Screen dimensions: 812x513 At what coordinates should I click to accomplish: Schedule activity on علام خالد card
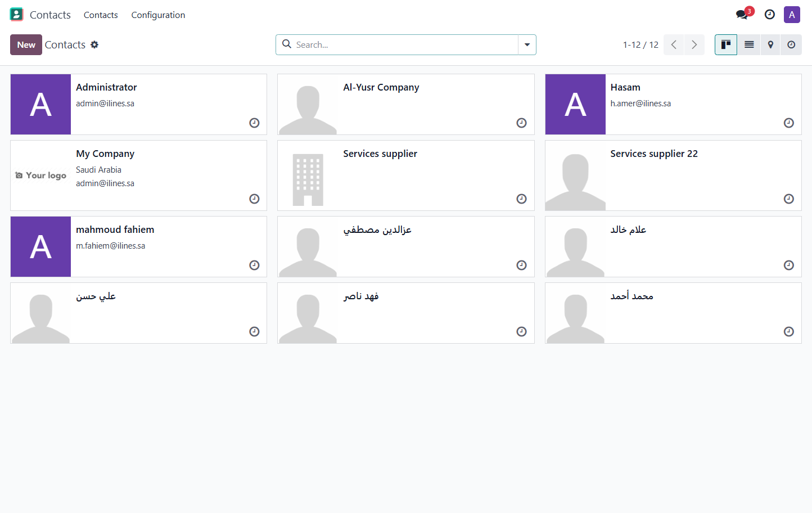789,265
